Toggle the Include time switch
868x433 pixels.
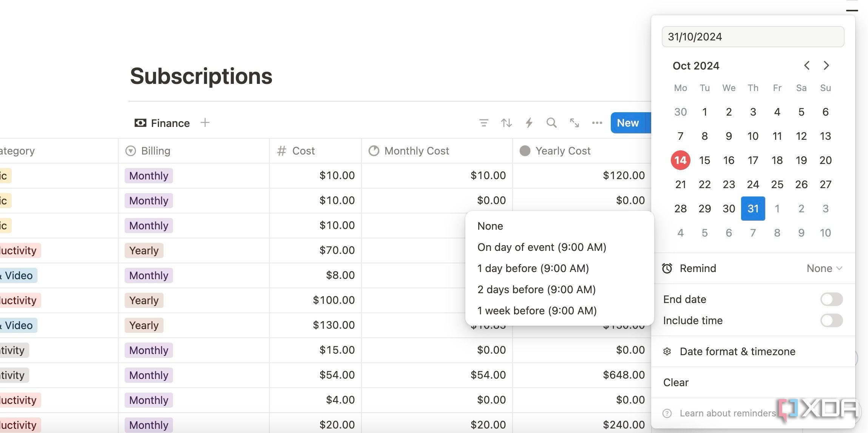[x=831, y=320]
